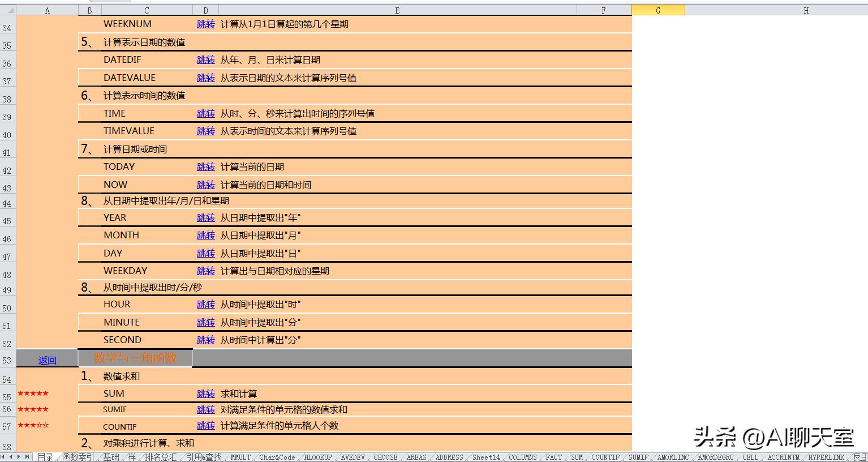Select column G header
The image size is (868, 462).
[x=658, y=9]
